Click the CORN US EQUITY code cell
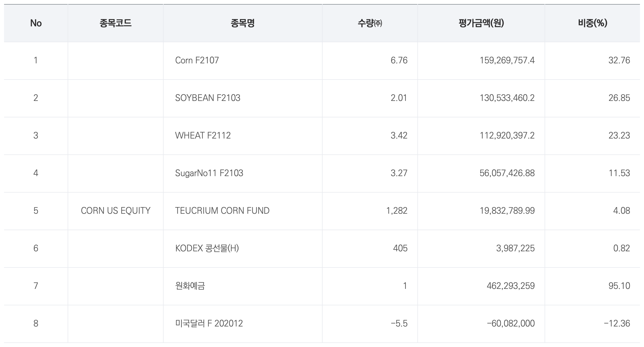The image size is (644, 347). point(115,211)
